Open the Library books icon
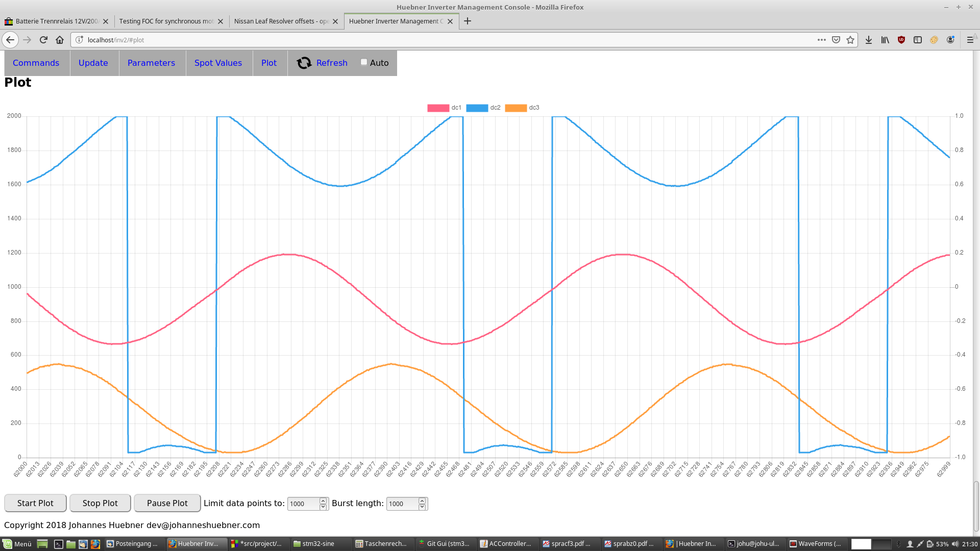Viewport: 980px width, 551px height. pos(885,40)
